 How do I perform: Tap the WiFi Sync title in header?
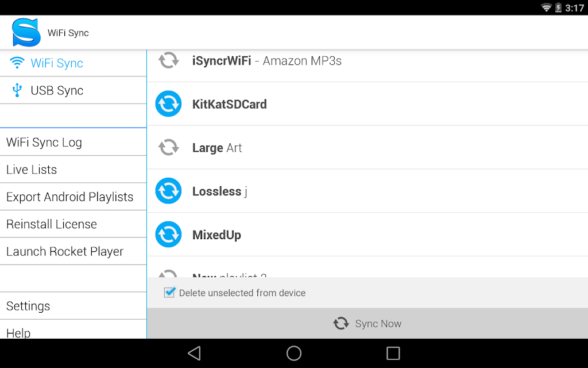68,33
